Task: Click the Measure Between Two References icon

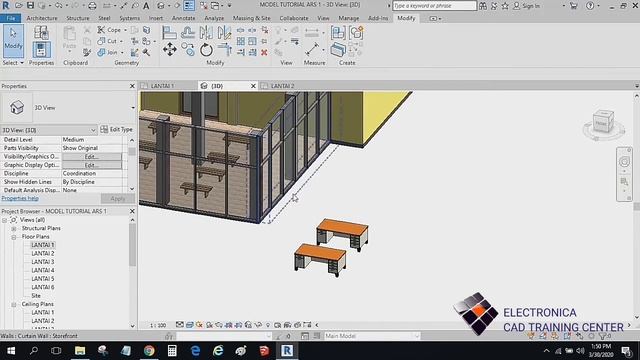Action: click(312, 50)
